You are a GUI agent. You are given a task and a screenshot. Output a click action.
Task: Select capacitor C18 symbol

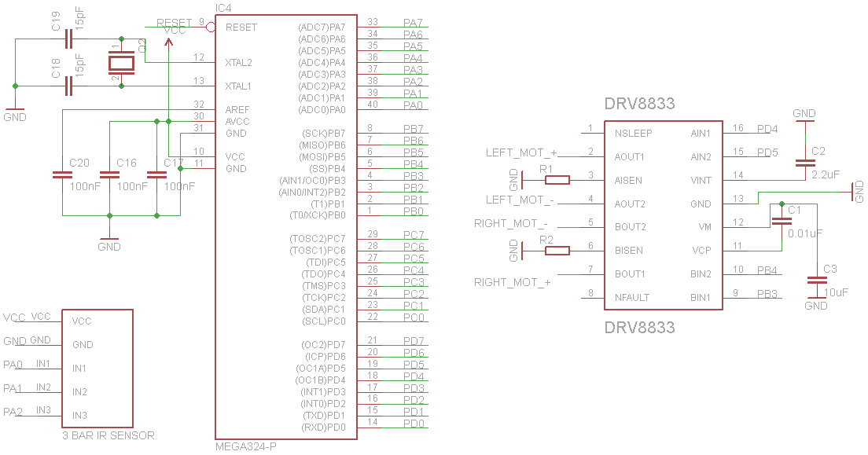68,86
